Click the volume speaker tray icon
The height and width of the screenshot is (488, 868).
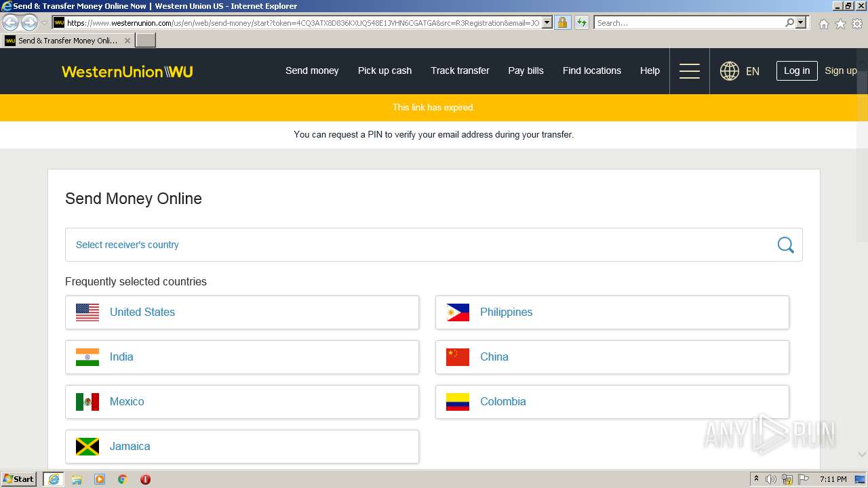click(x=771, y=479)
